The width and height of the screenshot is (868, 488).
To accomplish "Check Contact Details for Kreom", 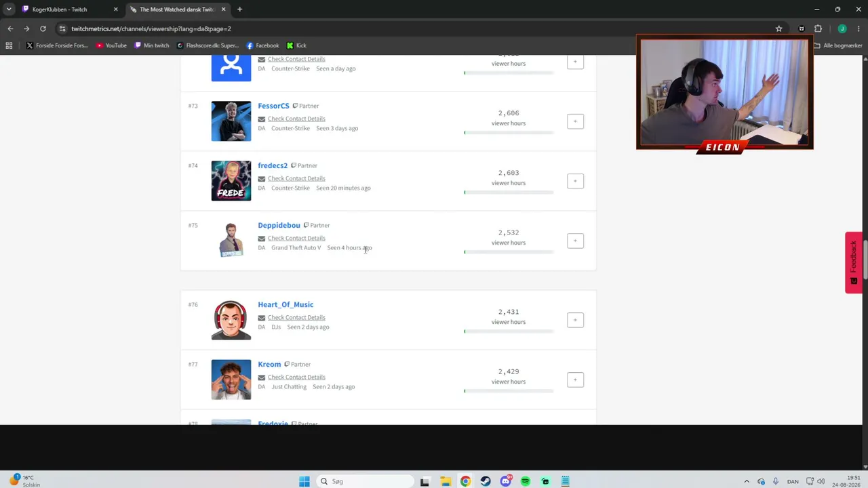I will tap(296, 377).
